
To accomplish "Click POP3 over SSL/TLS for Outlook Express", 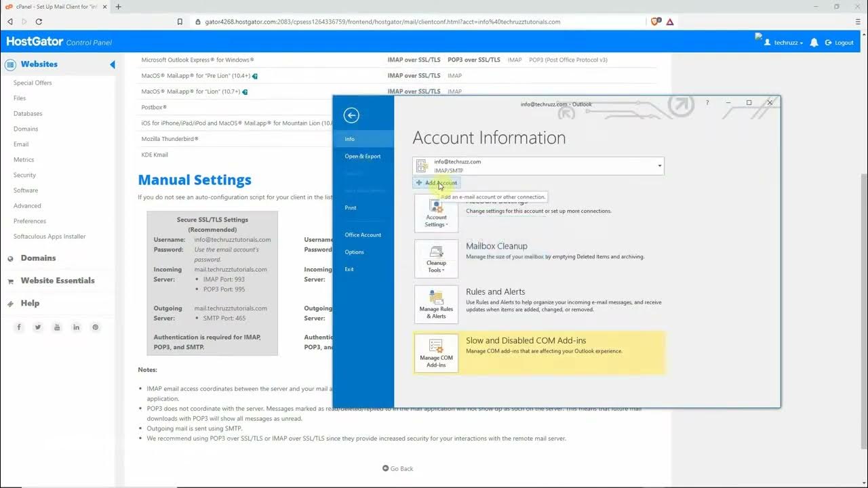I will (x=474, y=60).
